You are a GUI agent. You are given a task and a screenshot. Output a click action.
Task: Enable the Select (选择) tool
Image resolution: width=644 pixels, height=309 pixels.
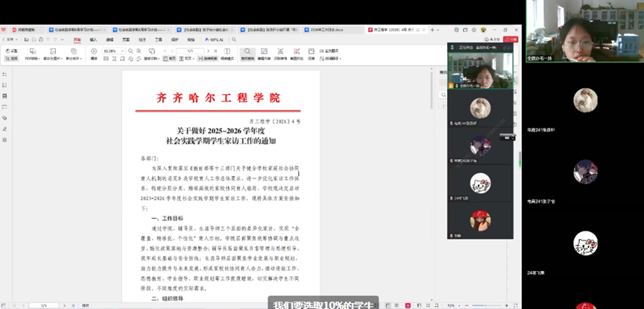(12, 57)
